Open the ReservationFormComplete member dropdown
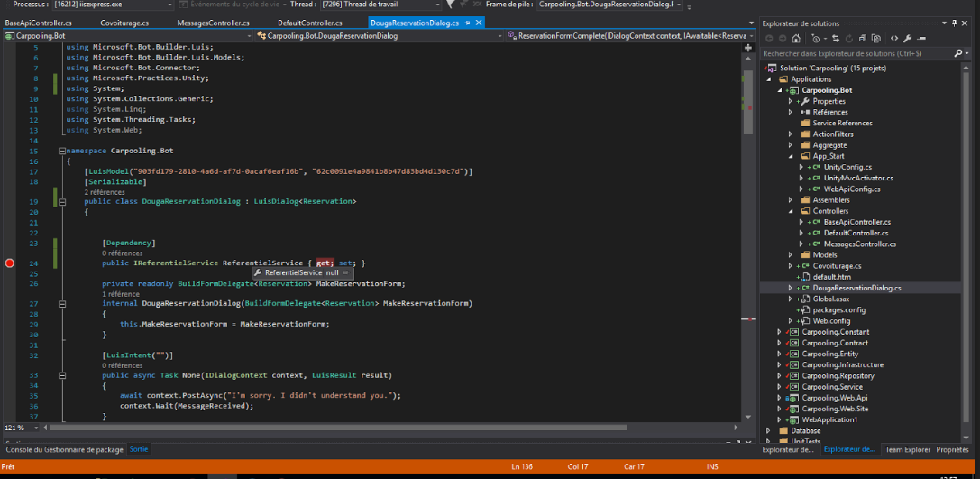This screenshot has height=479, width=980. [x=631, y=36]
